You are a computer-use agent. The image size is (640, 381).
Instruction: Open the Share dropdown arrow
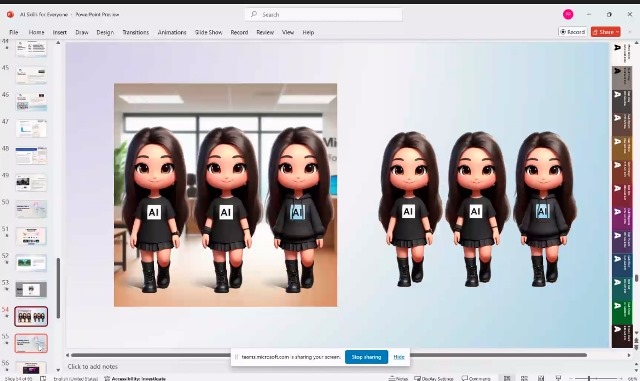point(617,32)
